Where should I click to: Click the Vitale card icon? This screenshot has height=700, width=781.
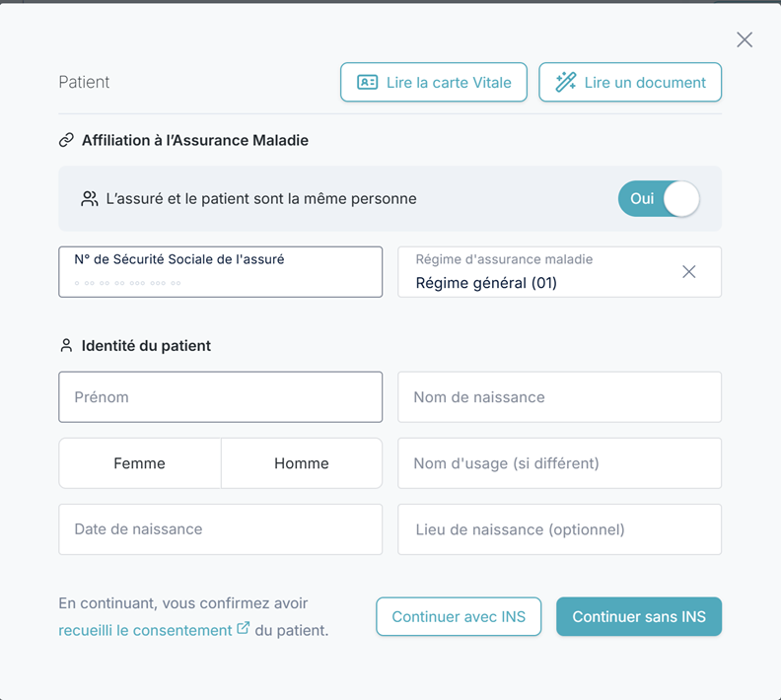pos(368,83)
